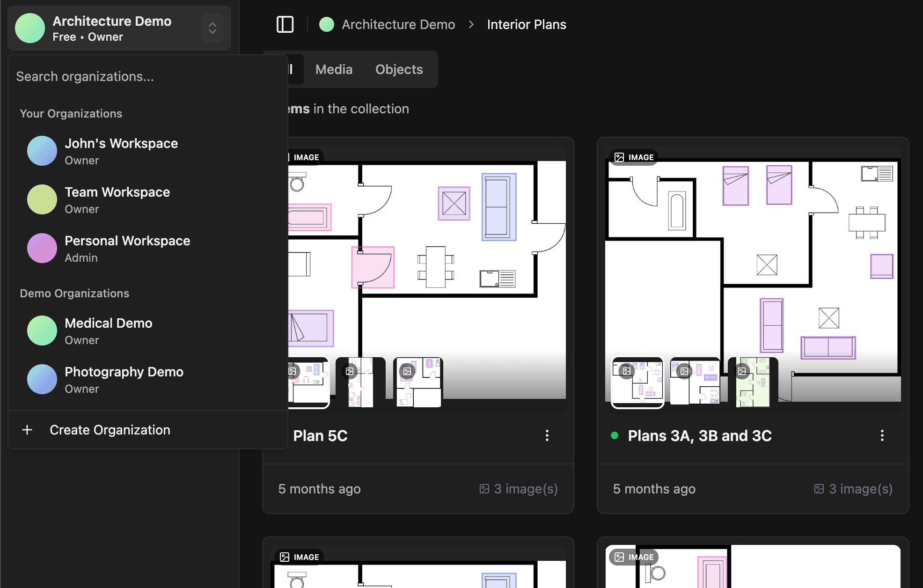
Task: Click the Create Organization button
Action: (x=110, y=430)
